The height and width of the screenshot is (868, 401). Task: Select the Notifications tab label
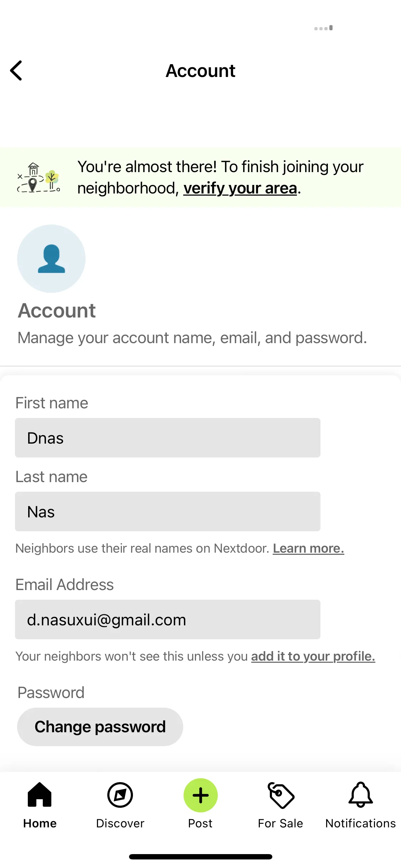click(361, 823)
